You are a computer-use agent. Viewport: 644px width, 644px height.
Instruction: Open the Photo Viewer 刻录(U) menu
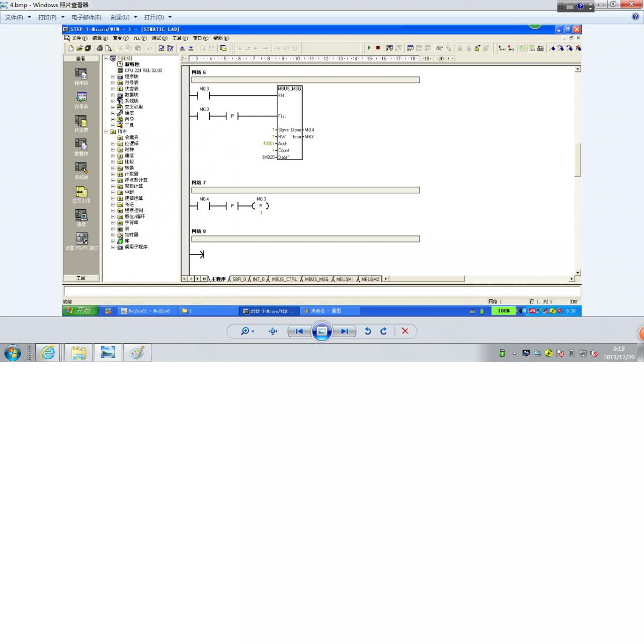(124, 17)
